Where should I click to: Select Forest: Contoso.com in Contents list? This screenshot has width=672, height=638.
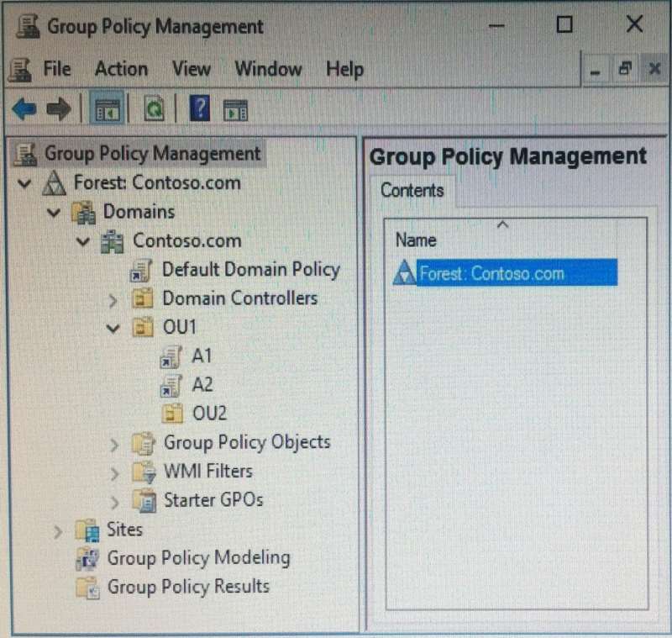[x=517, y=272]
